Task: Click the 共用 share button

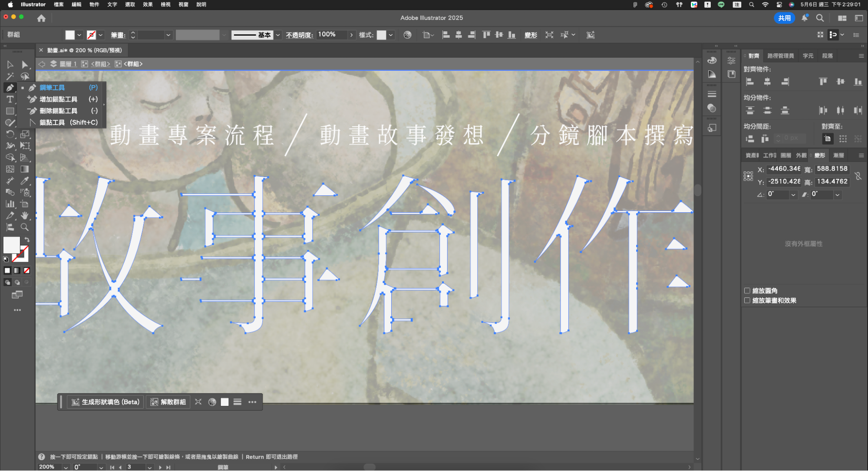Action: point(784,18)
